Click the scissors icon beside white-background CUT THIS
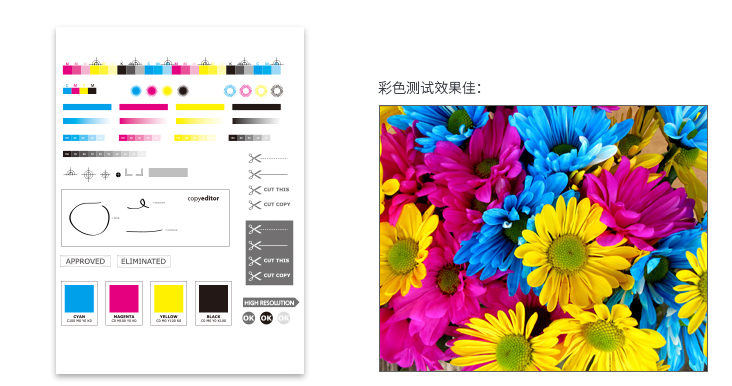This screenshot has width=732, height=386. (x=254, y=190)
